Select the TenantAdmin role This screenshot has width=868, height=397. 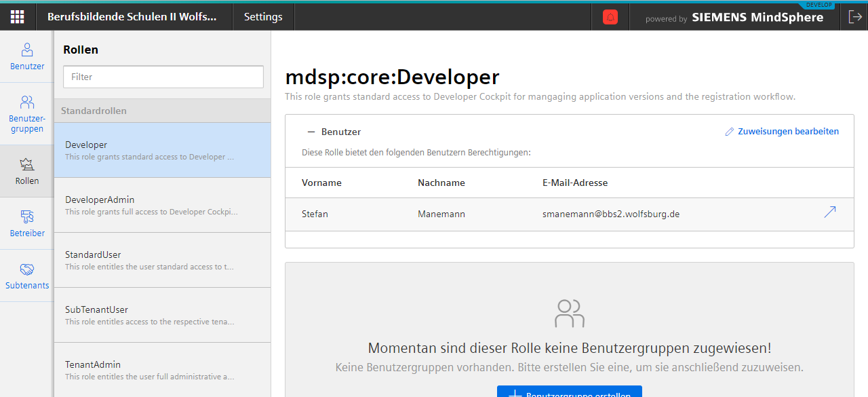[x=162, y=370]
